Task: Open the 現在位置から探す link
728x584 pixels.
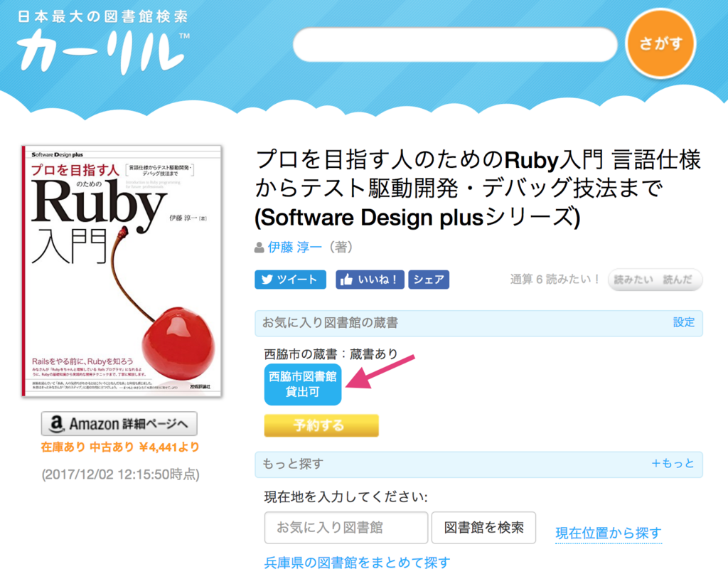Action: 609,533
